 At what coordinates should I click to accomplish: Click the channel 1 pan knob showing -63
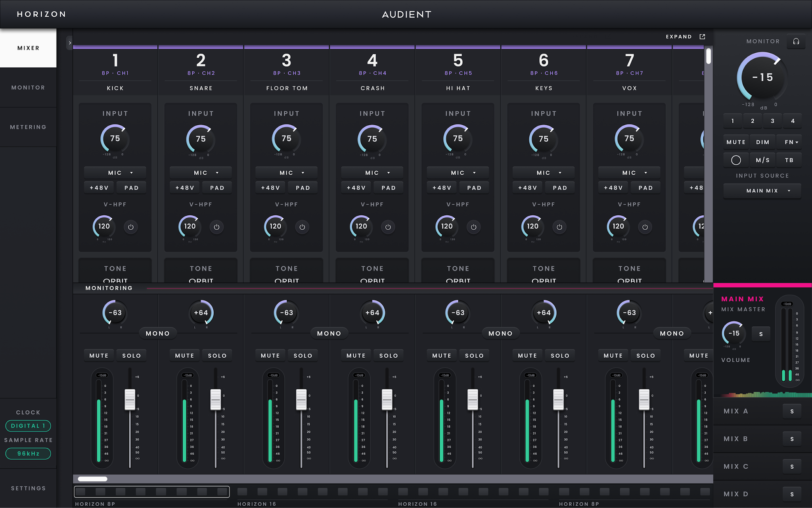click(115, 312)
